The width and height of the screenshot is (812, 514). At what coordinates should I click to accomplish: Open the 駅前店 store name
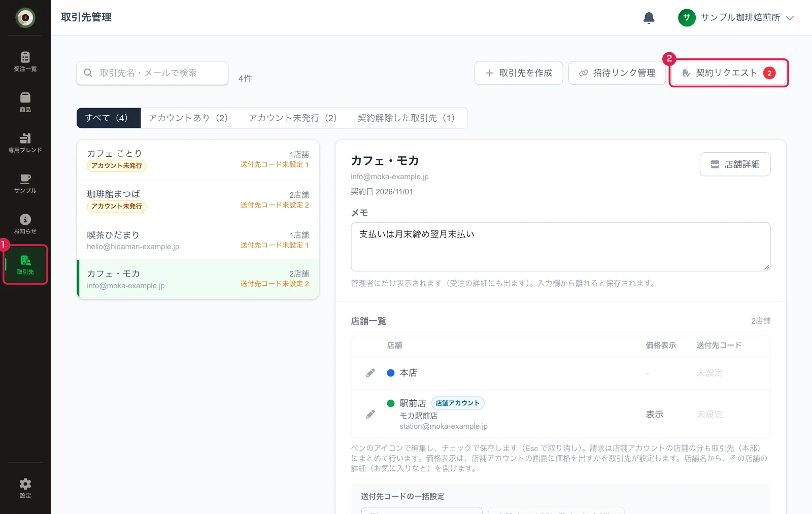point(413,403)
